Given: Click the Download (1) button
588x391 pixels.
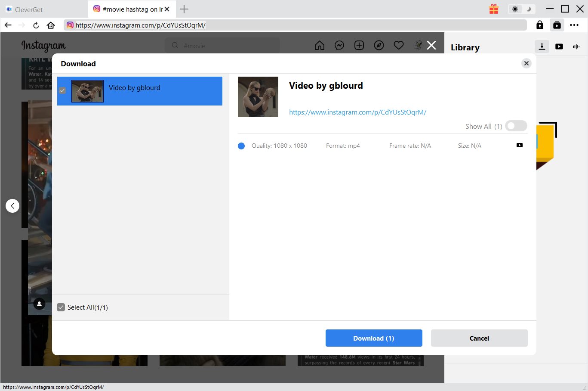Looking at the screenshot, I should coord(373,338).
